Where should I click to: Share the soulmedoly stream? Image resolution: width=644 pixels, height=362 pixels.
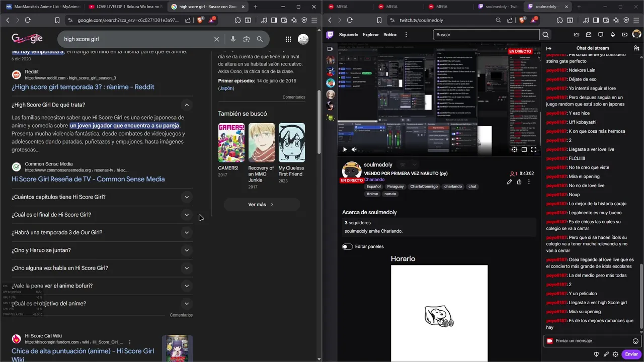coord(519,182)
